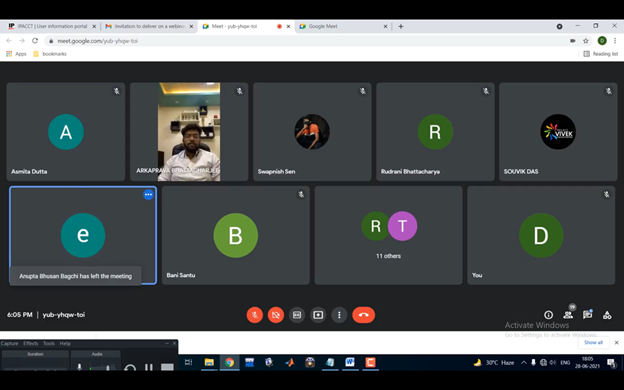Image resolution: width=624 pixels, height=390 pixels.
Task: Turn on captions in the meeting bar
Action: tap(297, 315)
